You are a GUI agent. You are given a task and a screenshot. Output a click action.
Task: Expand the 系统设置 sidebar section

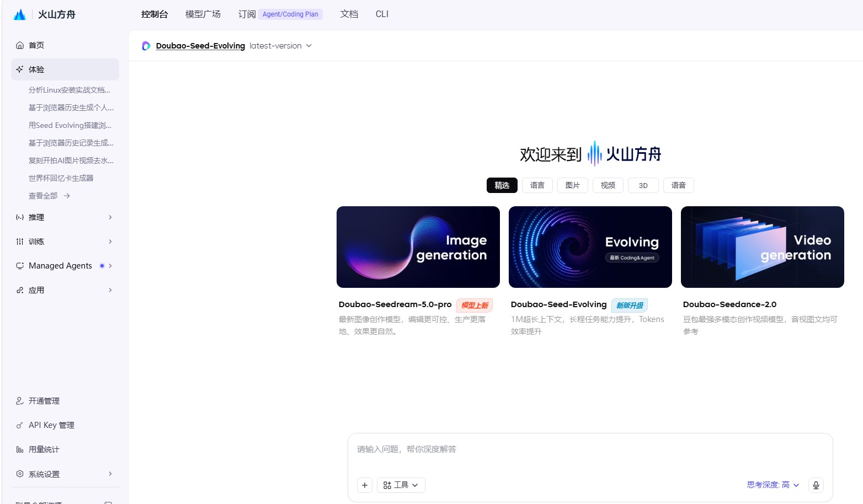(110, 474)
